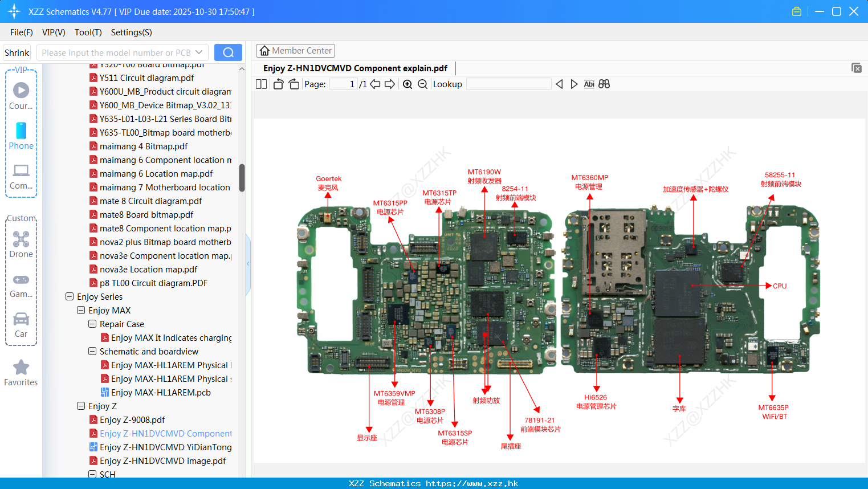Open the Tool menu
868x489 pixels.
[88, 32]
